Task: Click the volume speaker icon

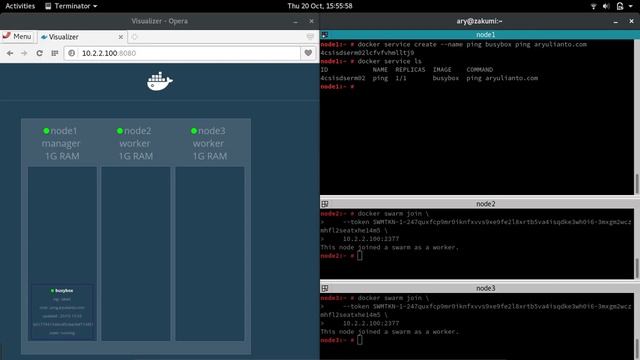Action: point(606,6)
